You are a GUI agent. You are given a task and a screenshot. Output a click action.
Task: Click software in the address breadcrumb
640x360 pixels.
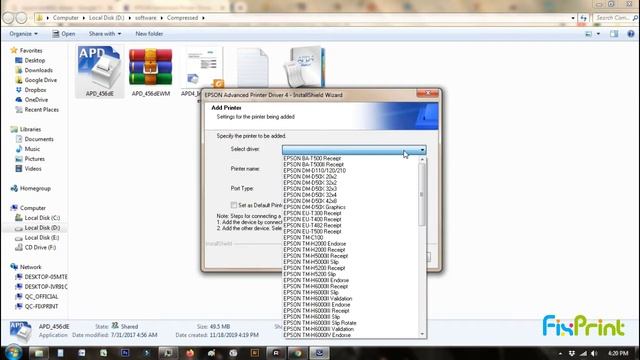pyautogui.click(x=146, y=18)
